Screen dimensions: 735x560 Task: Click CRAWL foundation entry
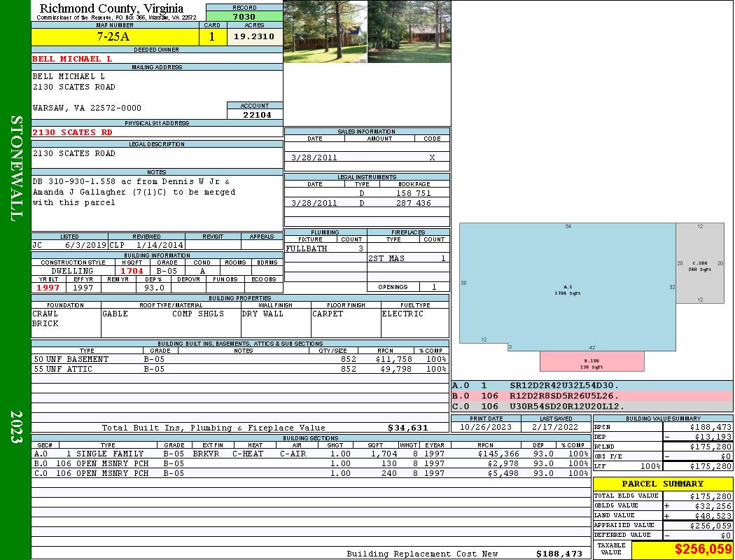coord(45,314)
